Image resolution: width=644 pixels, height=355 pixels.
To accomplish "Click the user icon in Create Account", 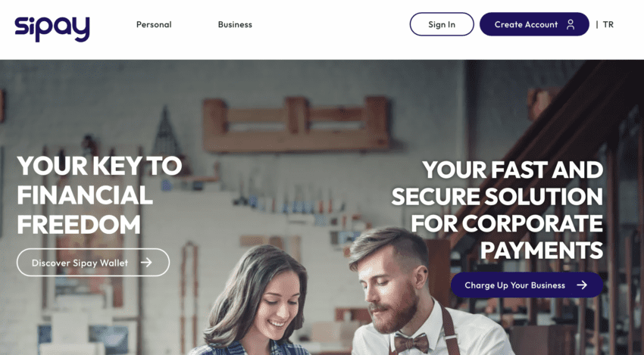I will pos(571,25).
